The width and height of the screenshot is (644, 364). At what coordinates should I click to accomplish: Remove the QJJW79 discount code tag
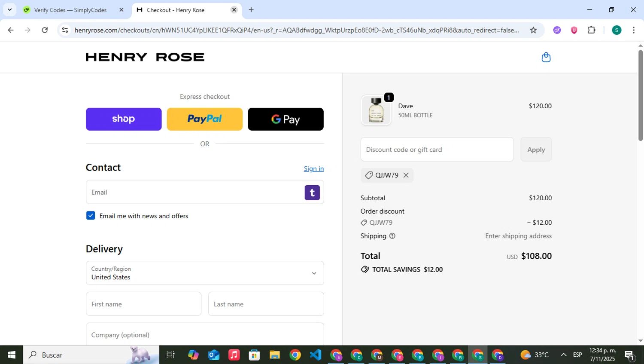coord(406,175)
